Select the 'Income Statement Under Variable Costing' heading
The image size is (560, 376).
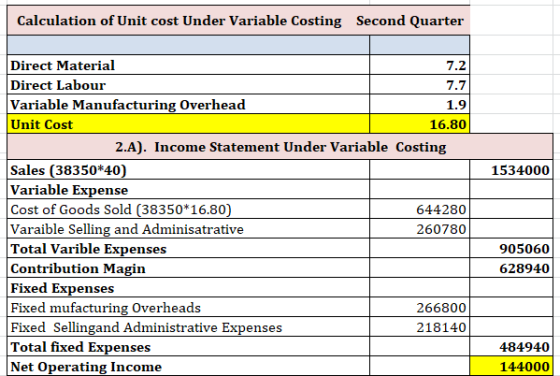(280, 147)
